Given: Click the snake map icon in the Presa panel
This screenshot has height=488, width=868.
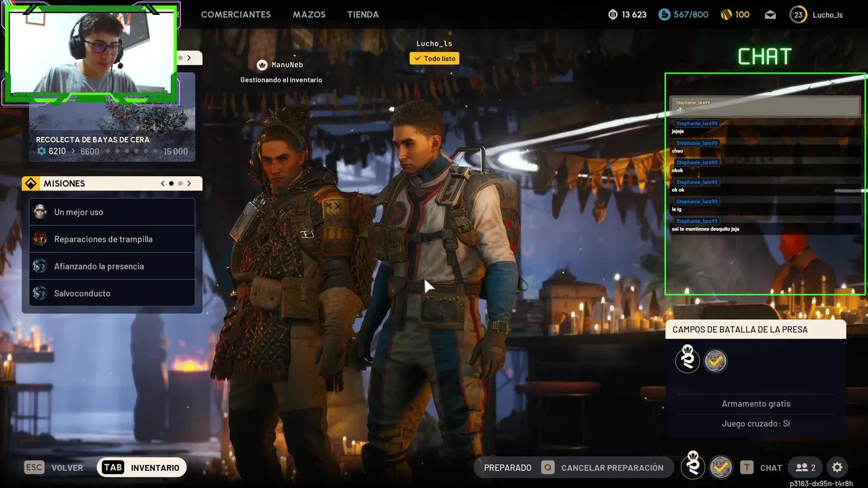Looking at the screenshot, I should click(688, 359).
